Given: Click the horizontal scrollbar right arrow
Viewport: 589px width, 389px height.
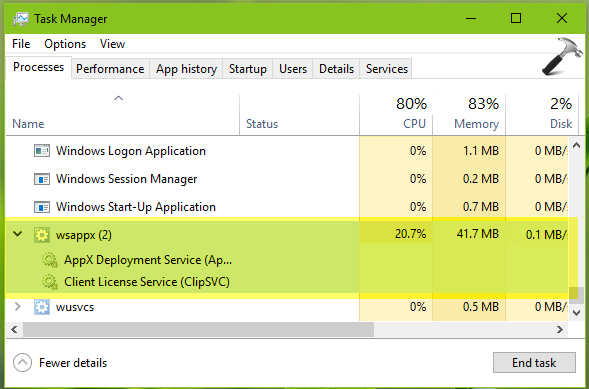Looking at the screenshot, I should point(560,330).
